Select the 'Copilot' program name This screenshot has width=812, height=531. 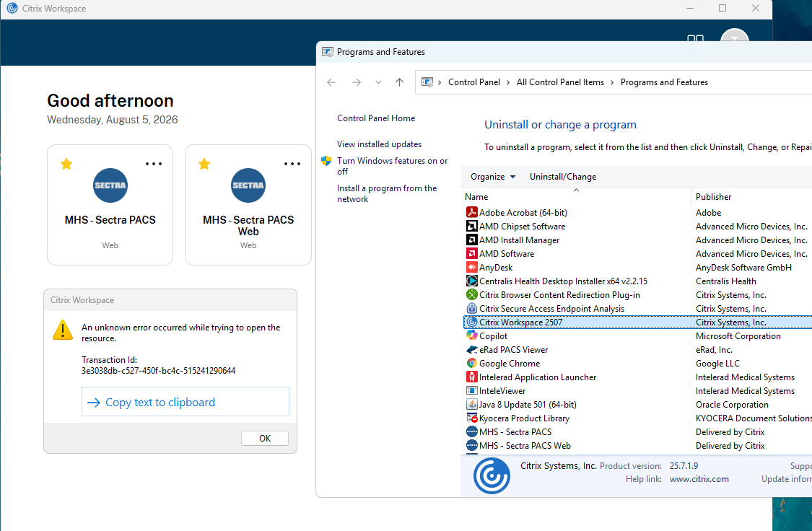493,336
